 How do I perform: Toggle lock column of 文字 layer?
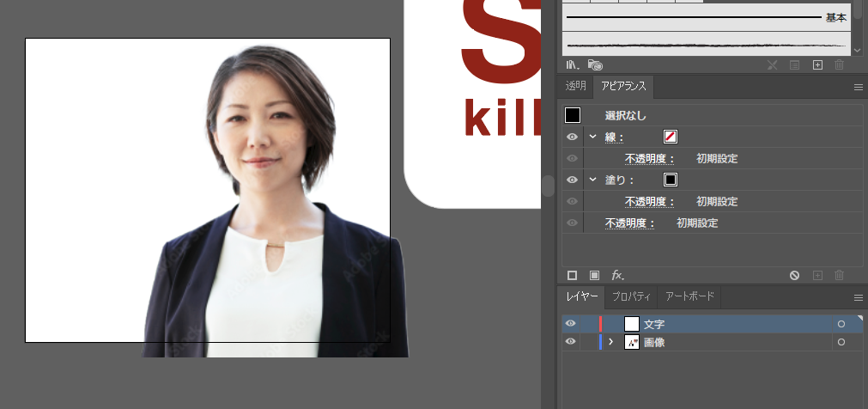click(x=588, y=324)
